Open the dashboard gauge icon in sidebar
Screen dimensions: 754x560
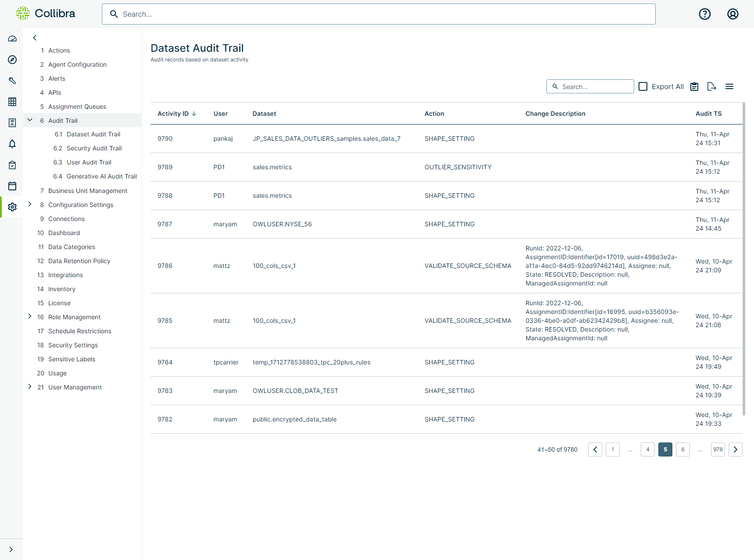click(x=12, y=39)
